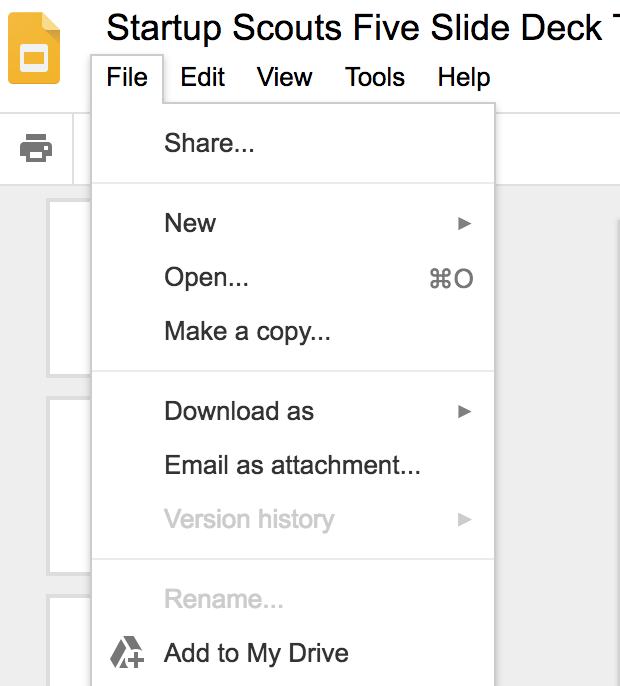Screen dimensions: 620x686
Task: Select Open... in the File menu
Action: click(206, 278)
